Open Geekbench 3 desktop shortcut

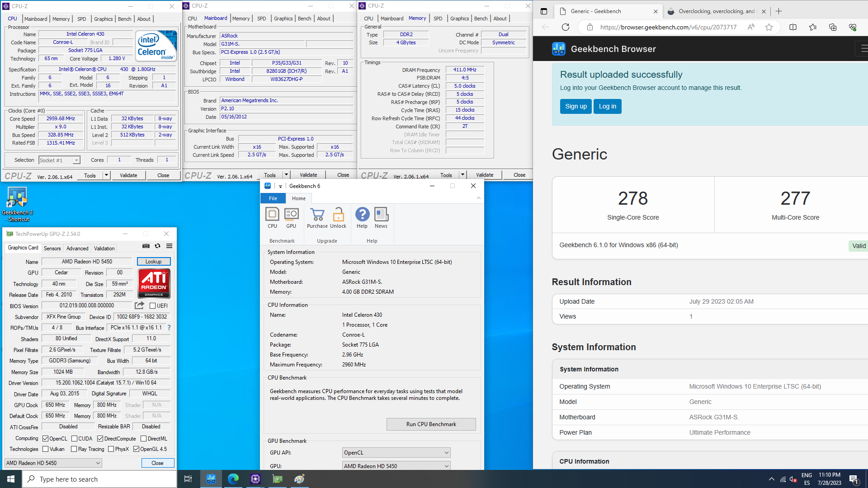[17, 204]
